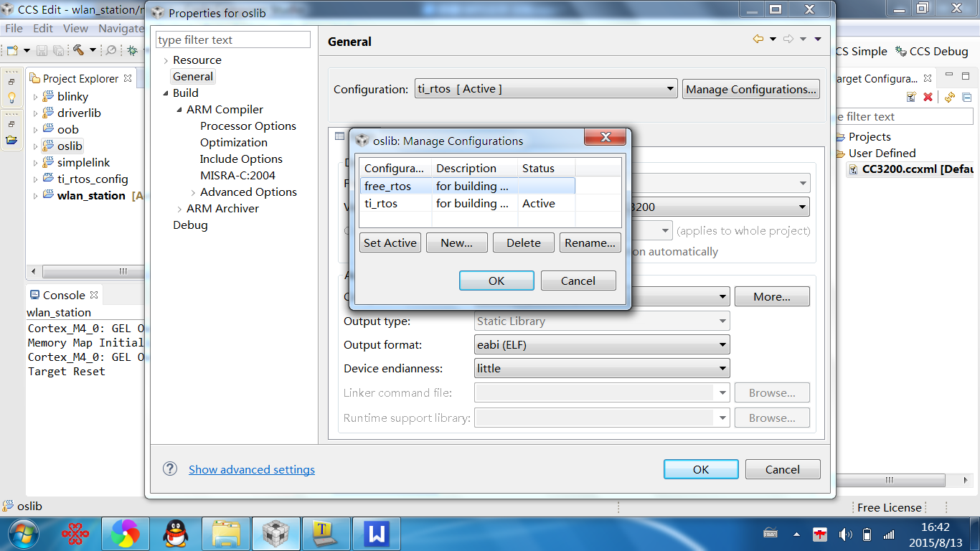This screenshot has height=551, width=980.
Task: Switch to the CCS Debug perspective
Action: (x=932, y=52)
